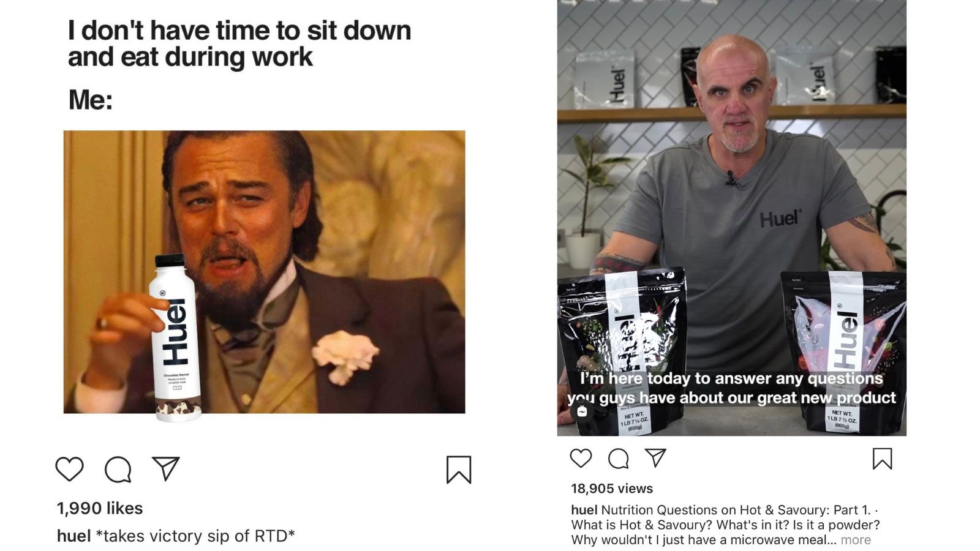Click the 'Me:' meme heading text

91,100
